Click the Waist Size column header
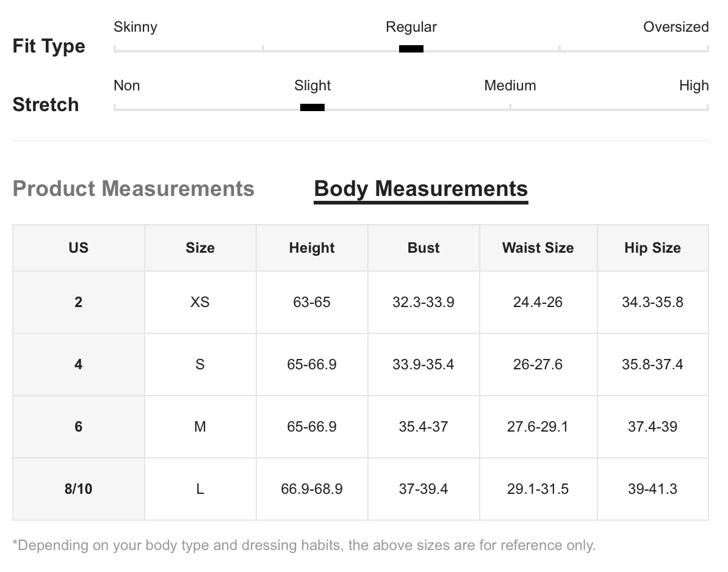This screenshot has width=728, height=572. pyautogui.click(x=538, y=248)
